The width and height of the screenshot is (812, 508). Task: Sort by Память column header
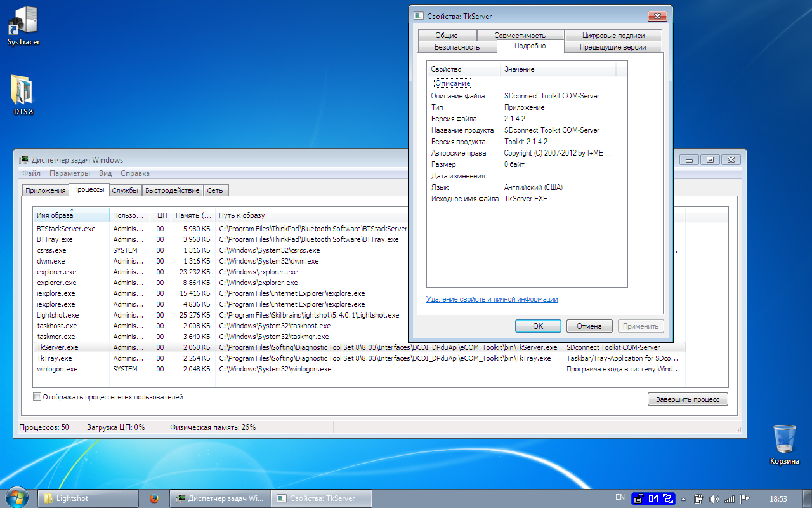[193, 215]
